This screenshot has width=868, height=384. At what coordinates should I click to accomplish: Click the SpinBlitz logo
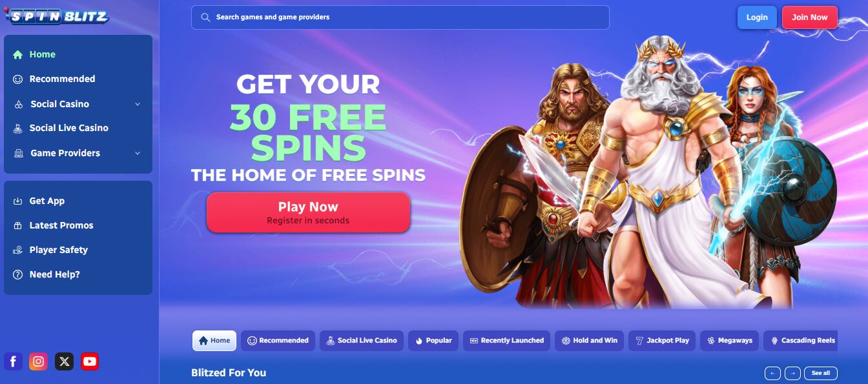click(x=57, y=16)
